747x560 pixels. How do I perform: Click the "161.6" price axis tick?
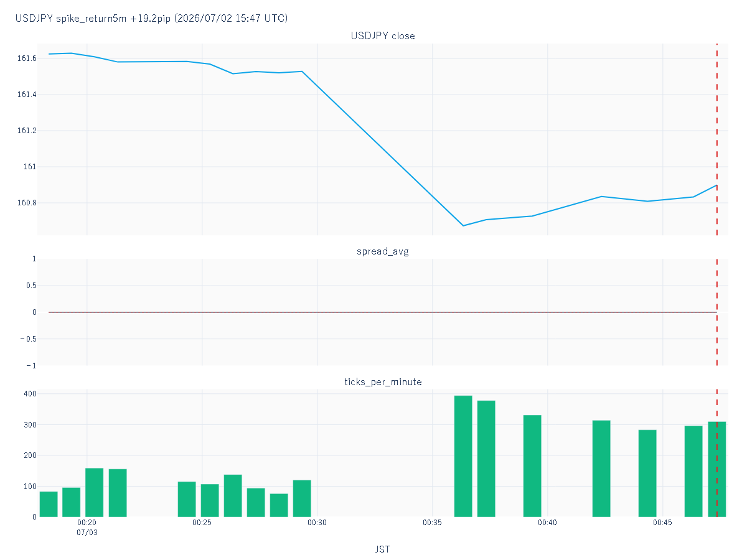(26, 58)
